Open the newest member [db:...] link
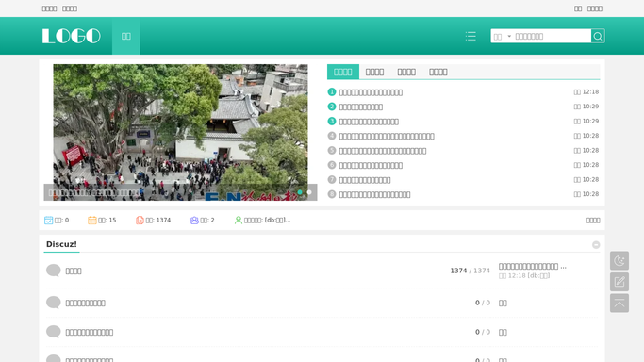644x362 pixels. (x=277, y=221)
